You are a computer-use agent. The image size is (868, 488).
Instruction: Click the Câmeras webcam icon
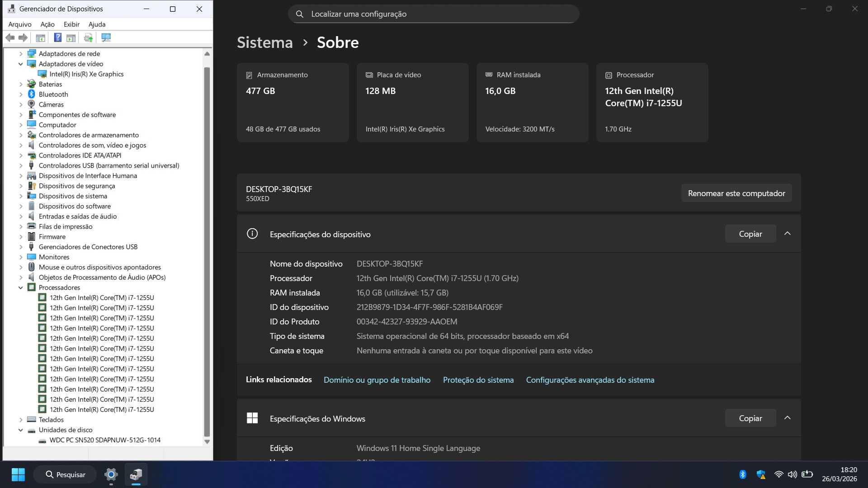coord(31,104)
